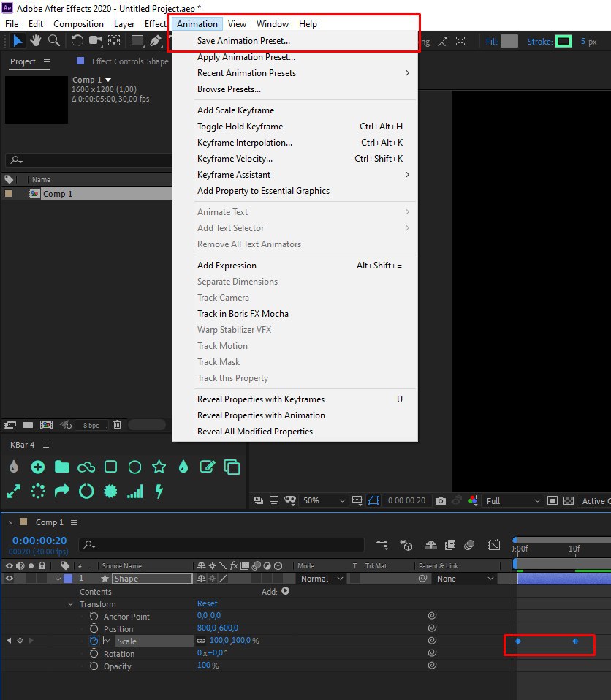
Task: Open the Parent None dropdown
Action: point(465,579)
